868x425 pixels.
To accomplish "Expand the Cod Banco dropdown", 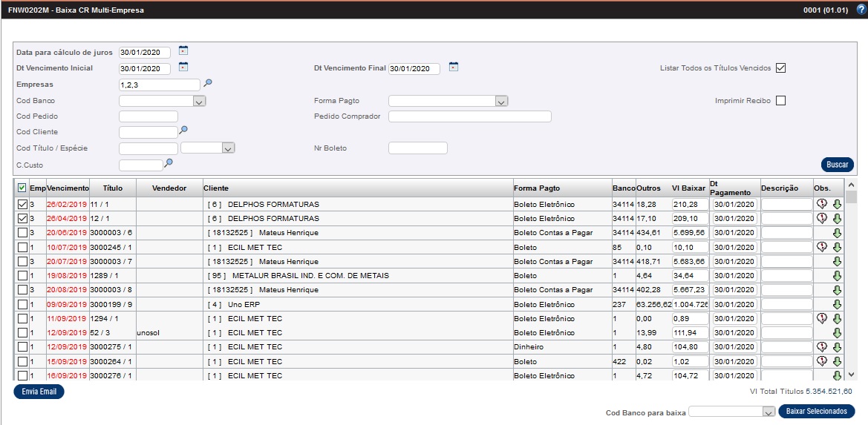I will pos(199,101).
